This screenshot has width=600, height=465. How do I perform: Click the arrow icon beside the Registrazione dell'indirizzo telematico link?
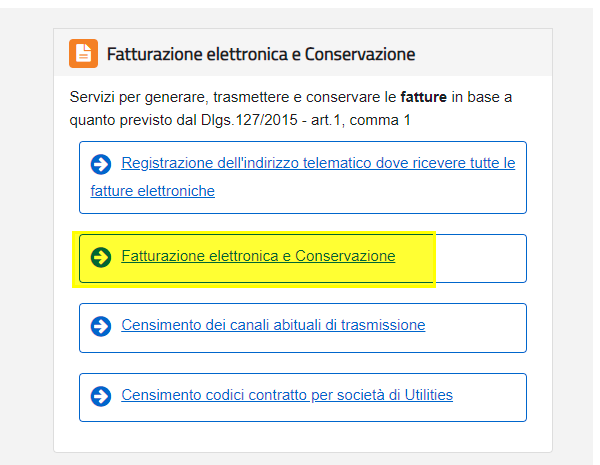click(101, 165)
